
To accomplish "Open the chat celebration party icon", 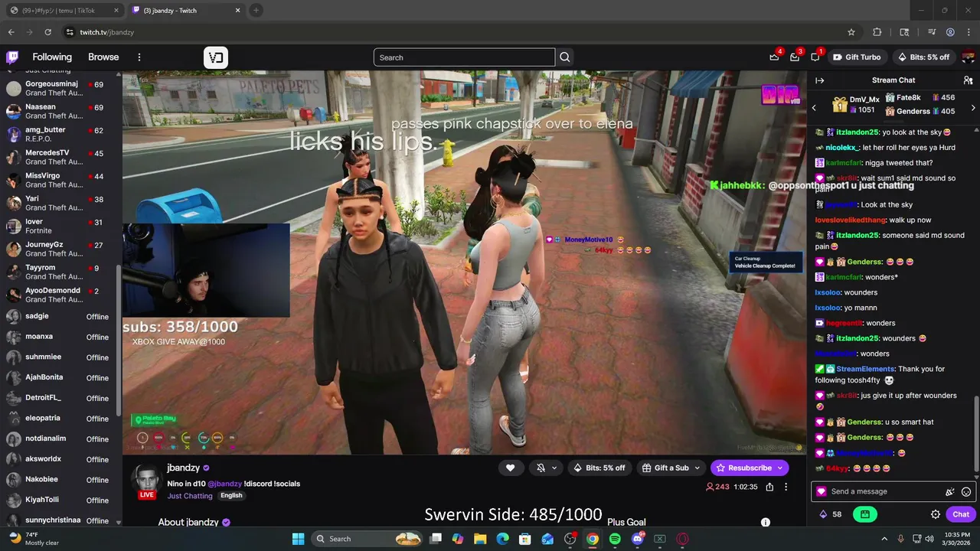I will (x=950, y=492).
